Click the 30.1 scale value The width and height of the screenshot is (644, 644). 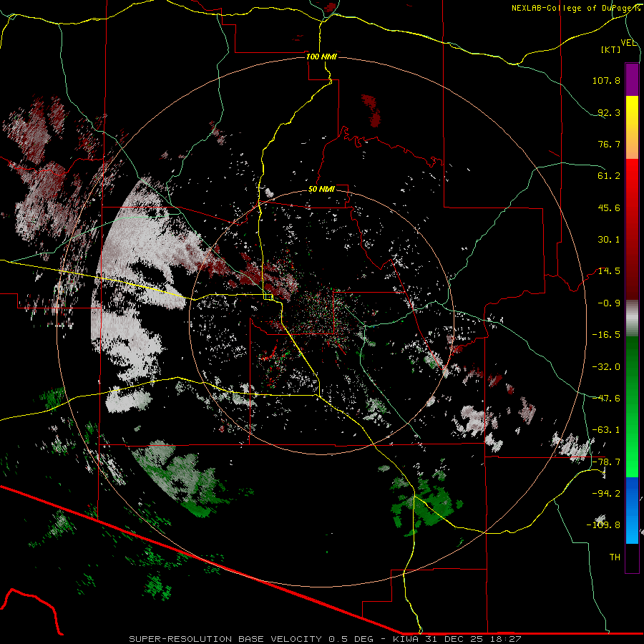click(x=609, y=240)
